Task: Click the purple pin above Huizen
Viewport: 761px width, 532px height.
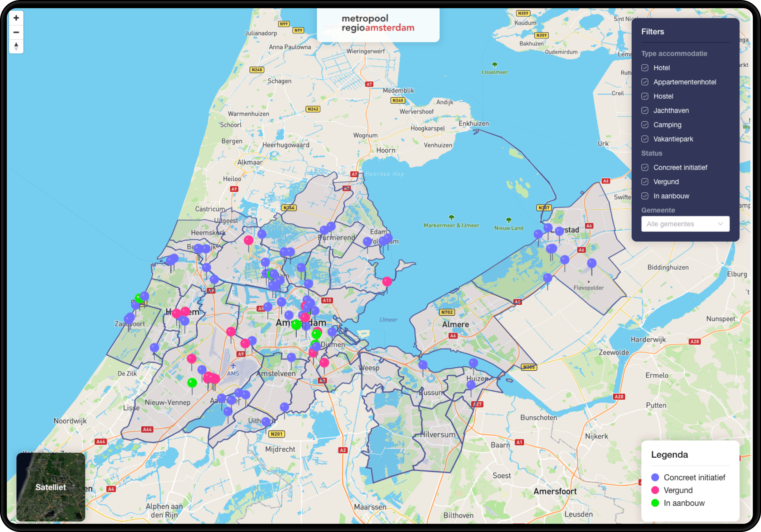Action: coord(473,363)
